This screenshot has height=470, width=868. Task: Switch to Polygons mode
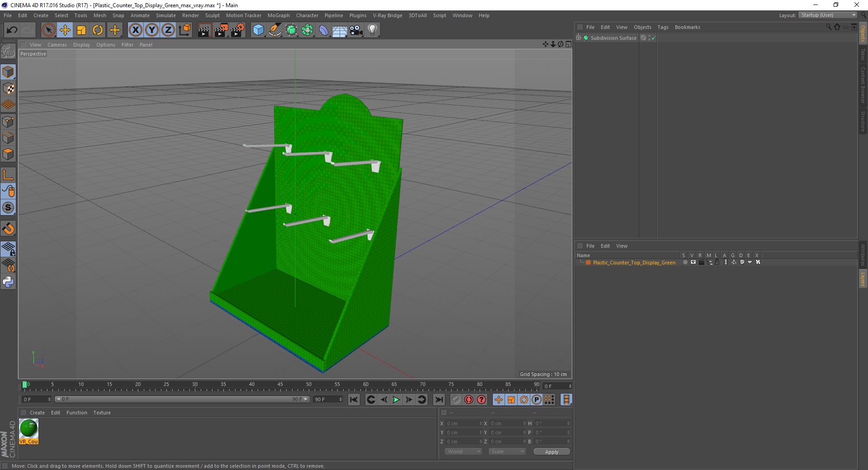point(8,154)
